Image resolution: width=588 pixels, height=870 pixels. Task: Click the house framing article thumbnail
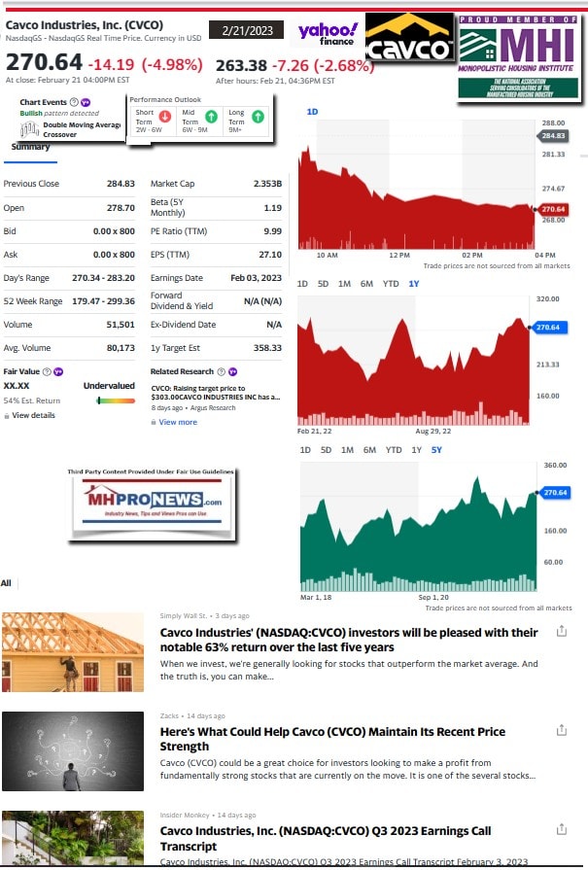click(x=73, y=652)
